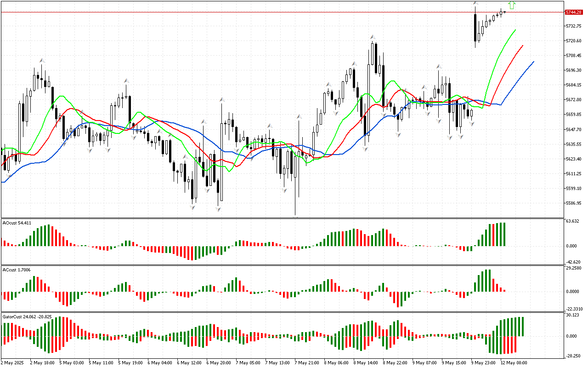Select the red horizontal price level line
Image resolution: width=588 pixels, height=368 pixels.
tap(276, 12)
